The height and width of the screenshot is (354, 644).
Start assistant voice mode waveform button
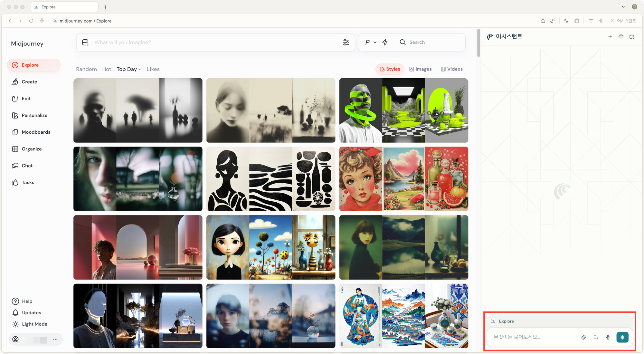pos(622,337)
